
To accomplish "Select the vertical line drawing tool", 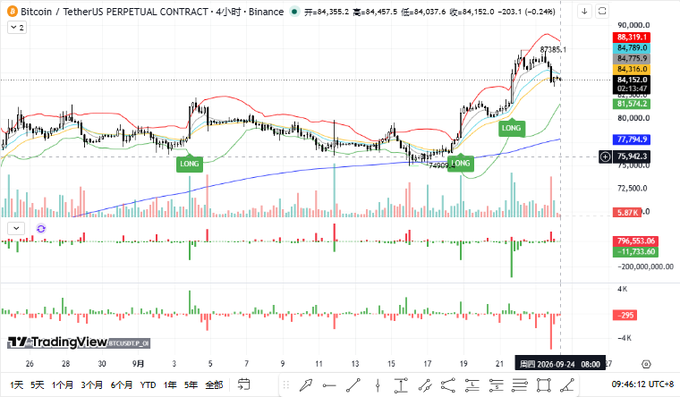I will (378, 385).
